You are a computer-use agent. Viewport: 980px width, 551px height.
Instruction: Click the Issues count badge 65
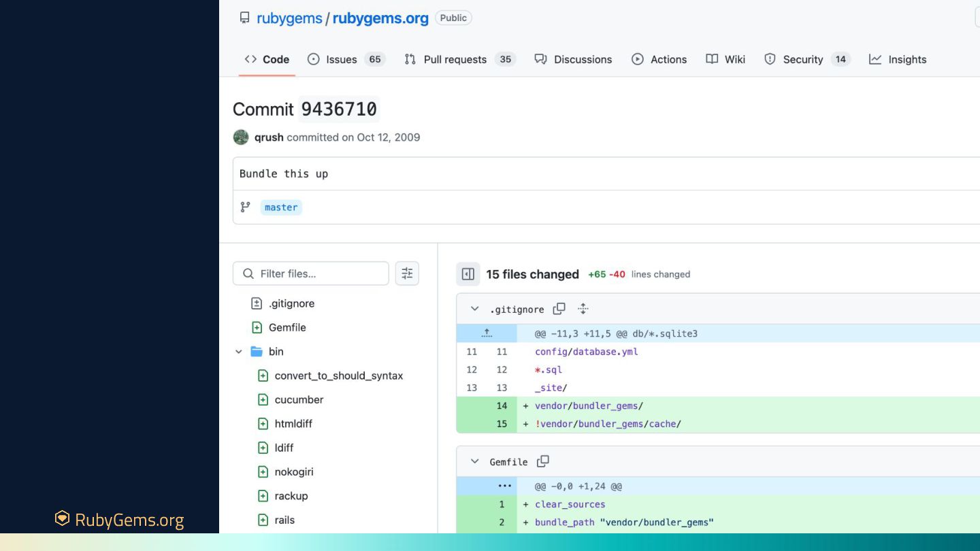pos(375,59)
